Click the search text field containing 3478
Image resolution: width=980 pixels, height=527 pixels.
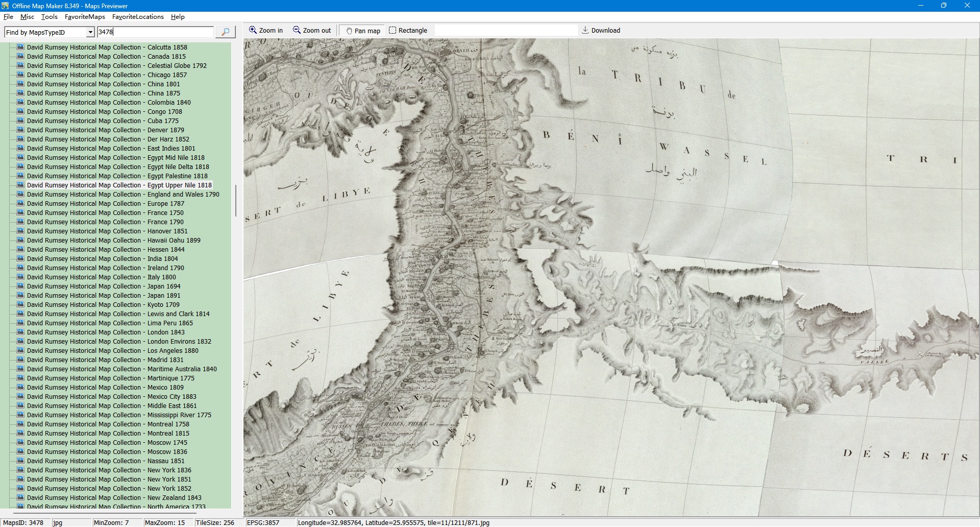[x=155, y=32]
